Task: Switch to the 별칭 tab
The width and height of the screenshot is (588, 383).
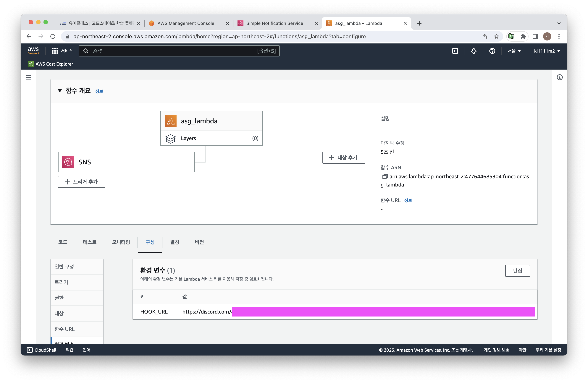Action: (x=175, y=242)
